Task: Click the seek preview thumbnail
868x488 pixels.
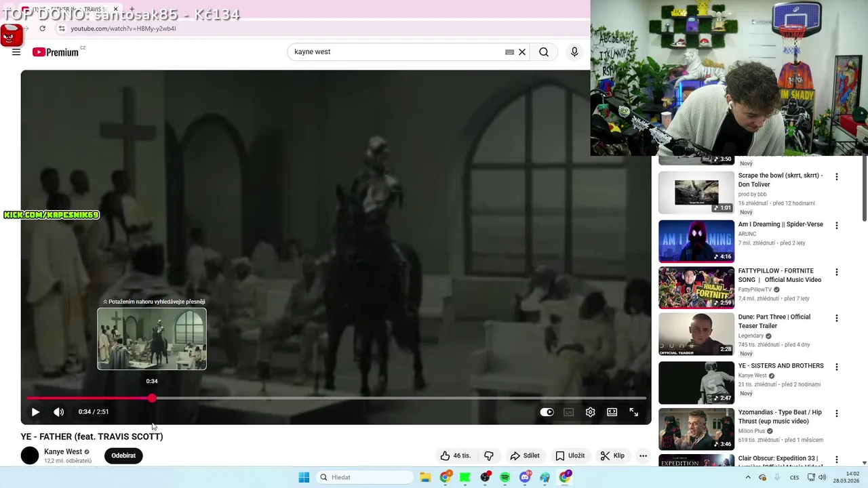Action: coord(152,339)
